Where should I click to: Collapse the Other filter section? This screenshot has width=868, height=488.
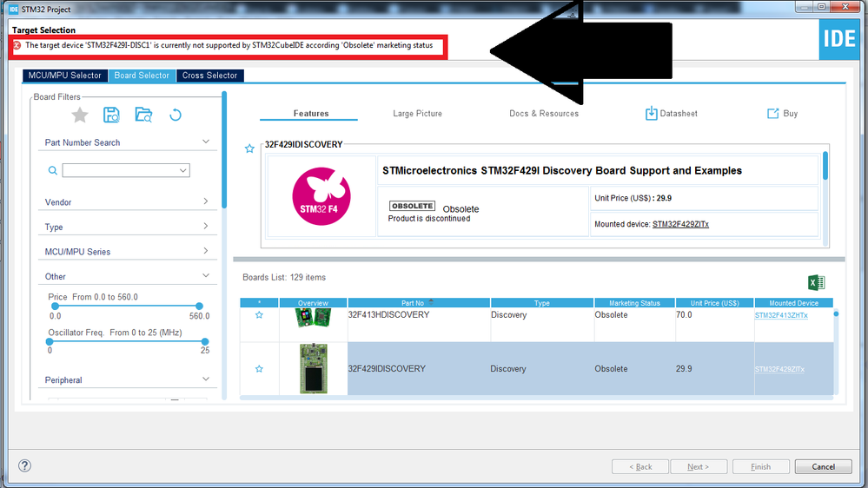(x=206, y=275)
